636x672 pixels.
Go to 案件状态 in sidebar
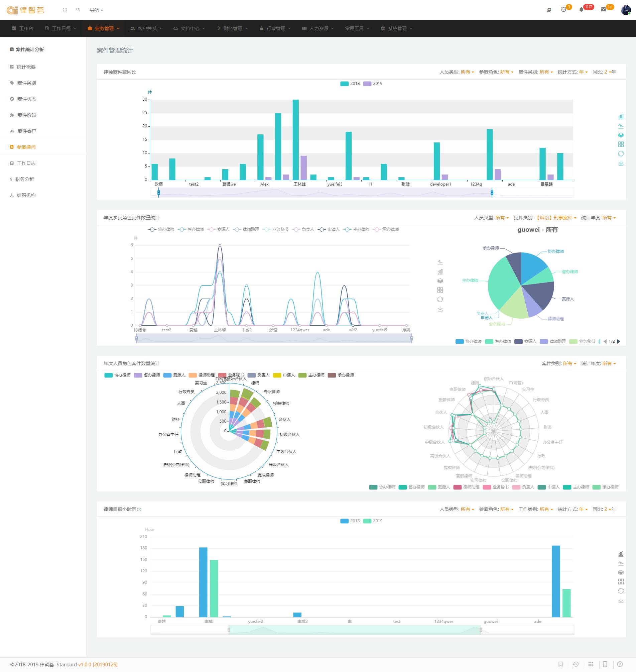[26, 99]
